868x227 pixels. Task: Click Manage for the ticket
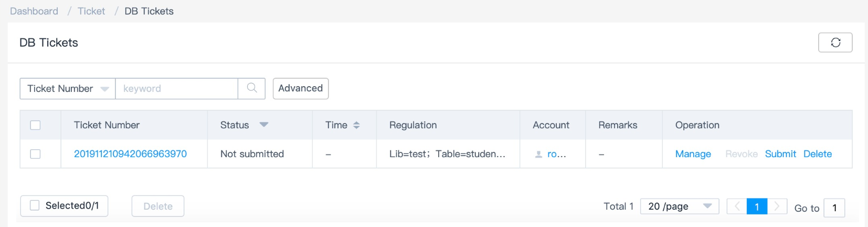point(693,154)
